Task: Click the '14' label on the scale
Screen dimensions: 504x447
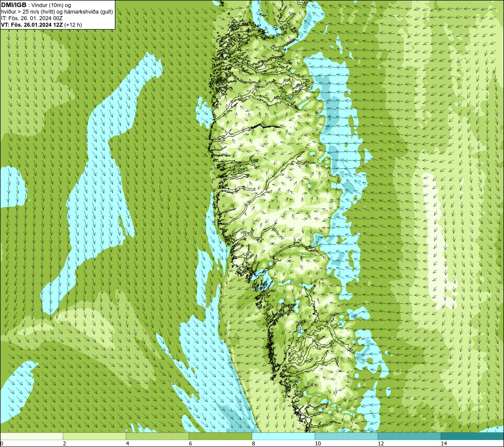Action: tap(444, 444)
